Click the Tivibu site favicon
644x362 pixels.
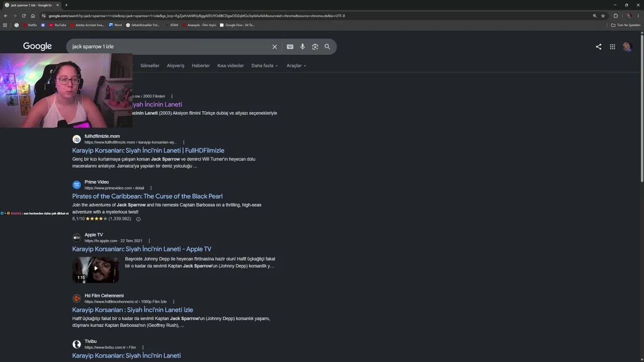76,344
